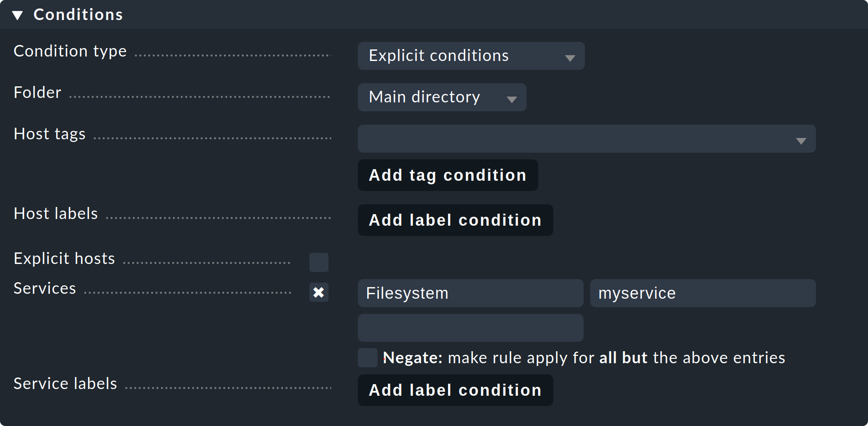The height and width of the screenshot is (426, 868).
Task: Uncheck the Services checkbox
Action: pyautogui.click(x=319, y=292)
